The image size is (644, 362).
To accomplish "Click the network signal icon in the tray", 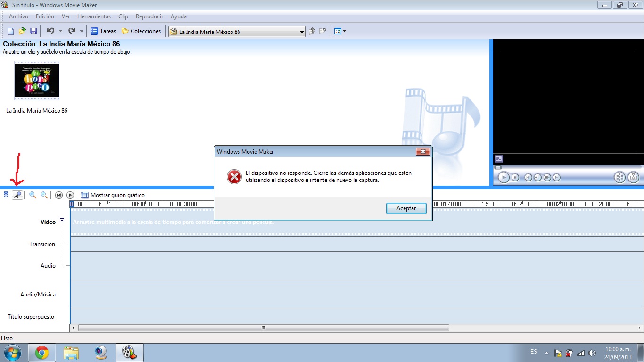I will click(581, 353).
